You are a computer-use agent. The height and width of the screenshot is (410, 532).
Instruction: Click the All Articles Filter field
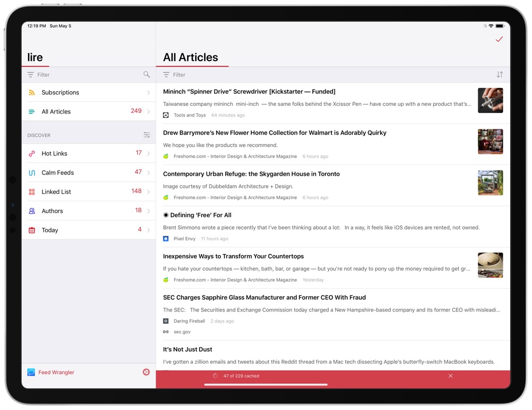(x=333, y=75)
